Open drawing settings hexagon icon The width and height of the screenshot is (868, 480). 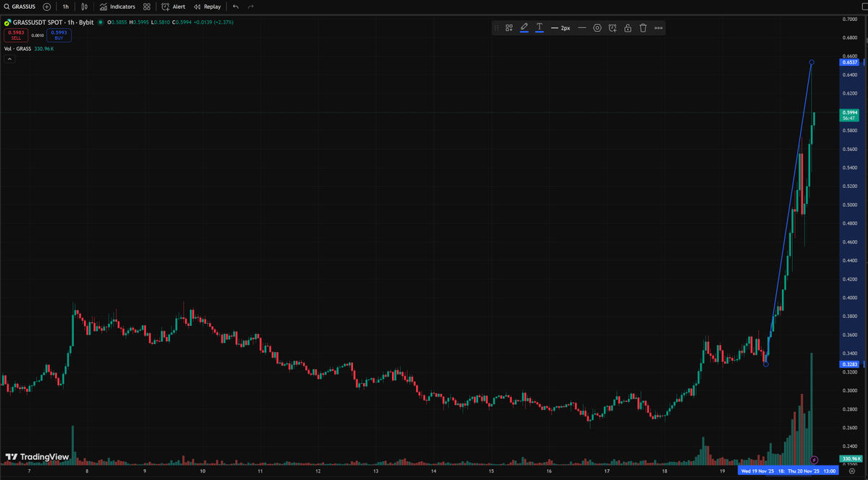pos(597,28)
